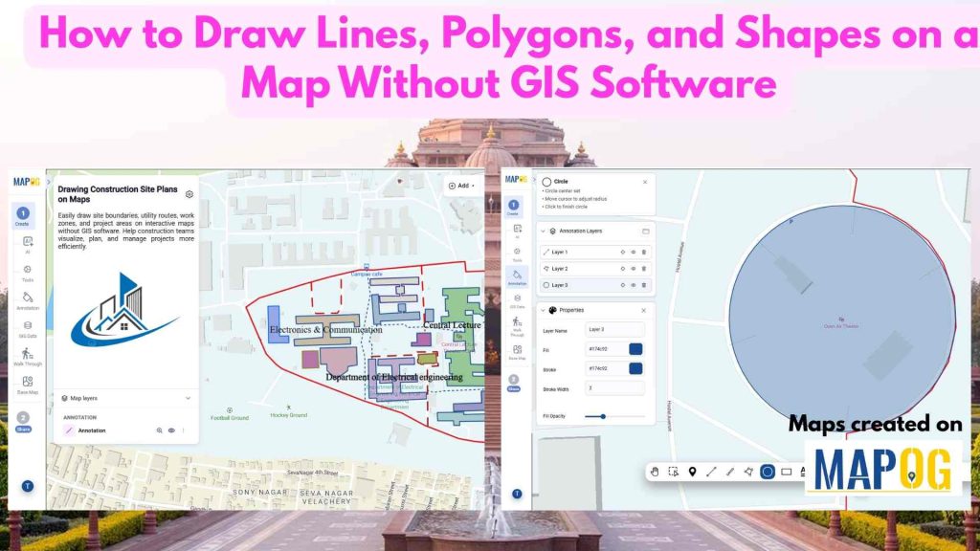
Task: Click the Stroke Width field
Action: click(x=615, y=388)
